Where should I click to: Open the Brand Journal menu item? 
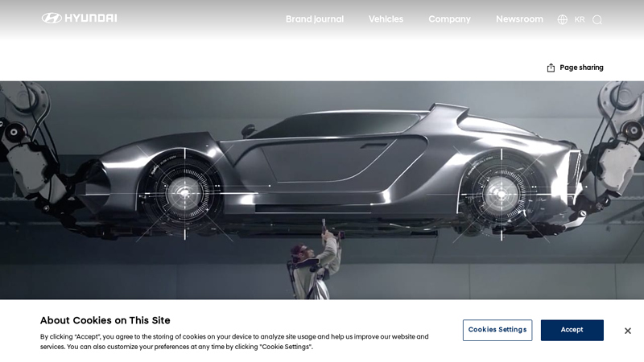click(314, 19)
